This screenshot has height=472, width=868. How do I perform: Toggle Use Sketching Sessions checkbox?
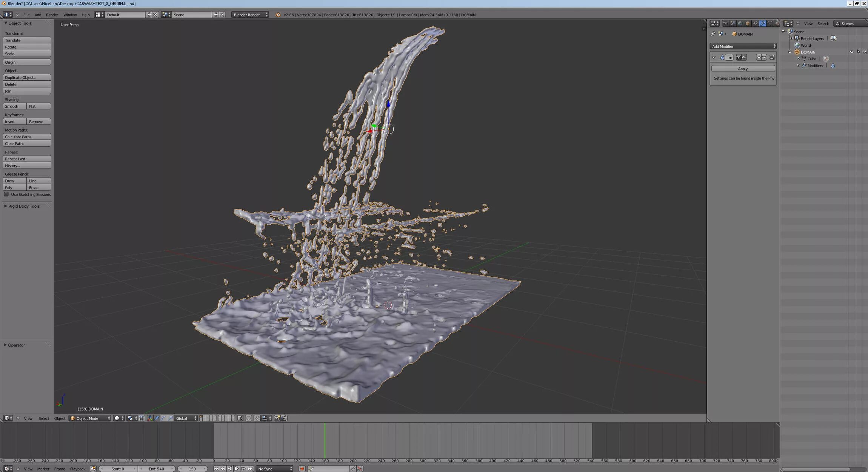[x=6, y=195]
